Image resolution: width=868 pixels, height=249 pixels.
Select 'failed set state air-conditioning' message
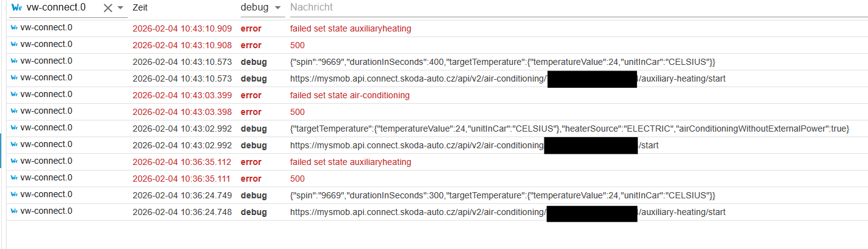point(349,96)
